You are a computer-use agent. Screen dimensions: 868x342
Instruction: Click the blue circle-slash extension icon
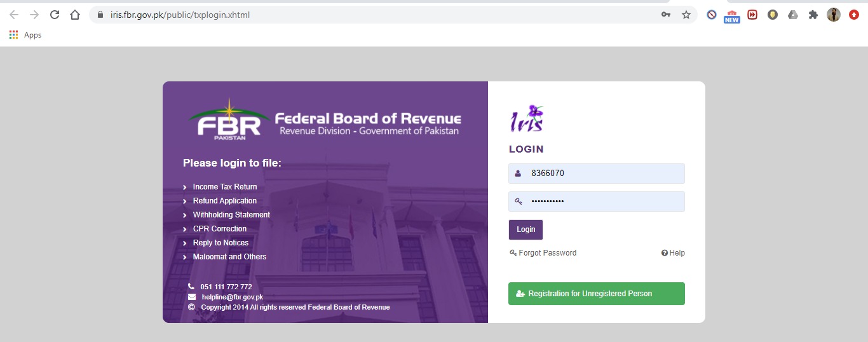pos(712,15)
